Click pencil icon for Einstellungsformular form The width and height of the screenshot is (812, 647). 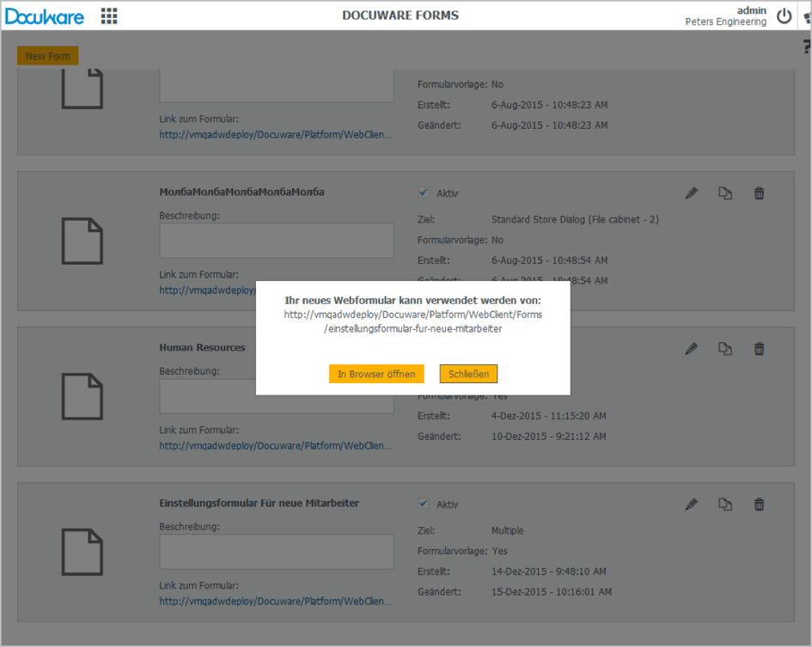(691, 504)
